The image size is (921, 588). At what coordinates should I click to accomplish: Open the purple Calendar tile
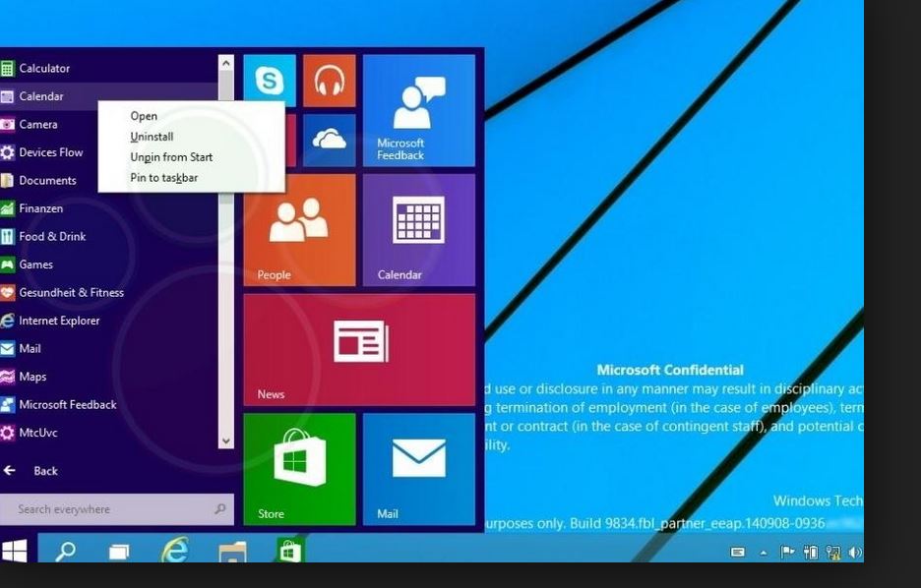418,229
